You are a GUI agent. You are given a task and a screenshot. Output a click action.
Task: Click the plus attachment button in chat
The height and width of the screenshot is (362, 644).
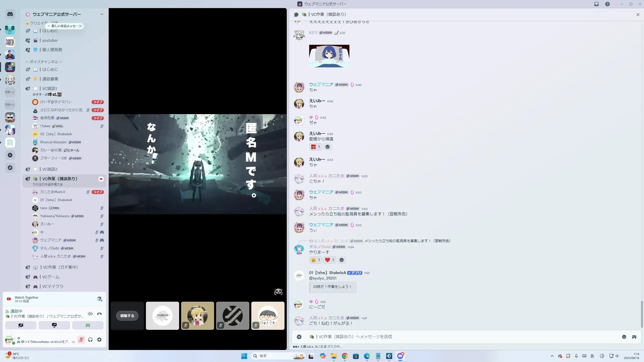pos(299,337)
